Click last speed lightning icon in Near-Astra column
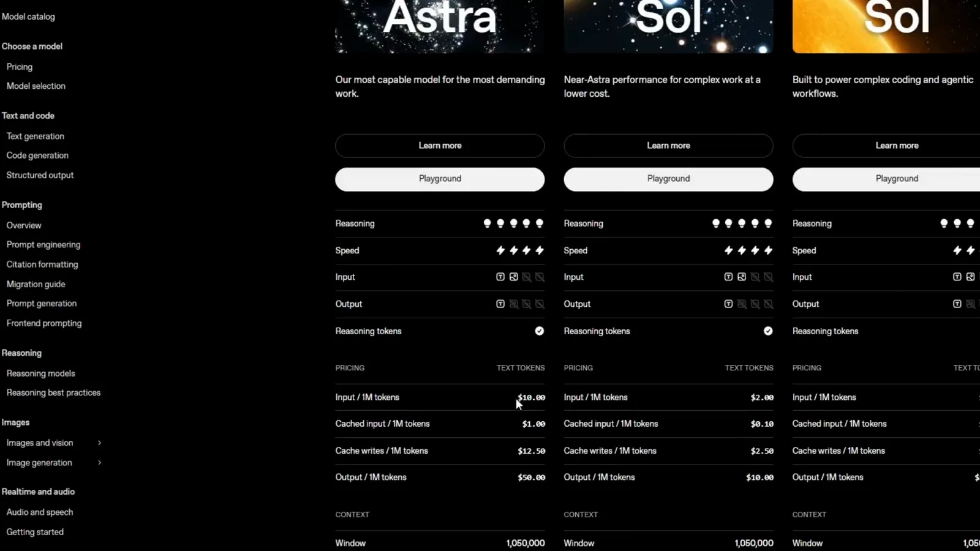The image size is (980, 551). coord(768,250)
